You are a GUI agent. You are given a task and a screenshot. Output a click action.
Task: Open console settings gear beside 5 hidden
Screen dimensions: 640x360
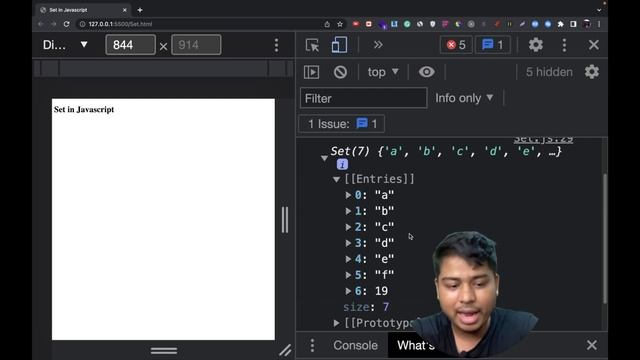coord(591,72)
